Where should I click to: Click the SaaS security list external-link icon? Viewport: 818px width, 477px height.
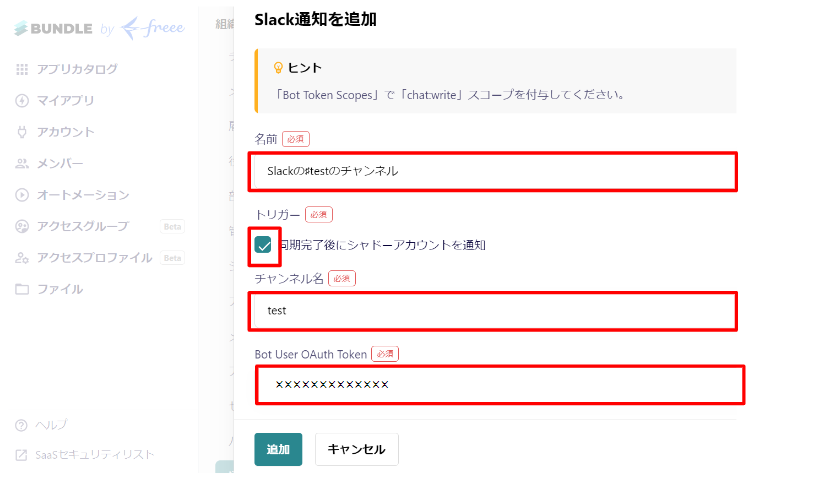[21, 455]
